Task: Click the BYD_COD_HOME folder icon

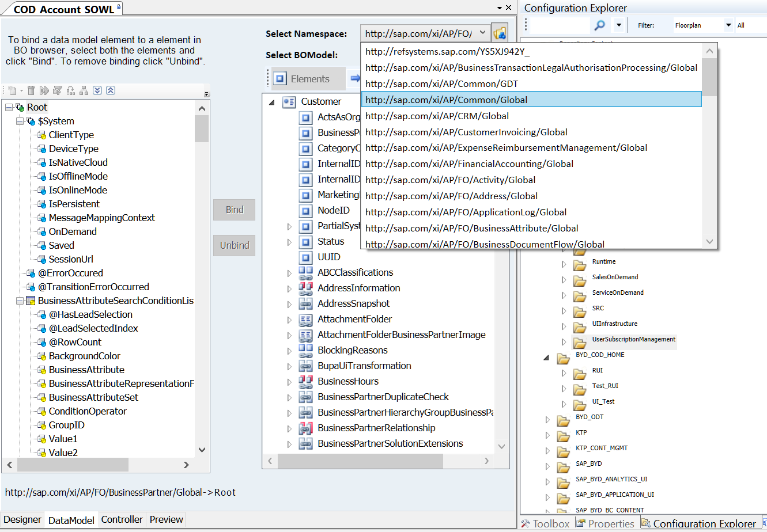Action: click(563, 358)
